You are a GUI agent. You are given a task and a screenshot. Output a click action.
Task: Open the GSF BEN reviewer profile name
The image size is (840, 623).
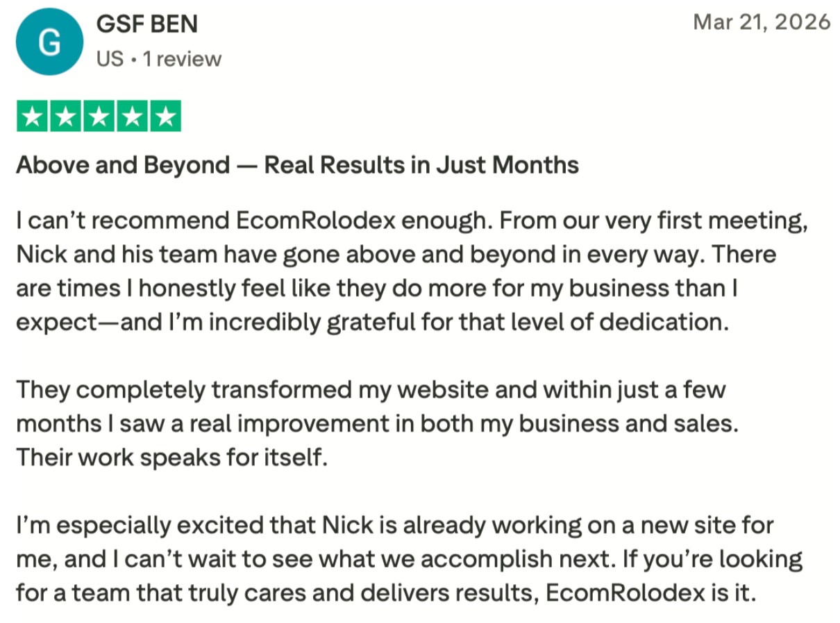coord(146,24)
